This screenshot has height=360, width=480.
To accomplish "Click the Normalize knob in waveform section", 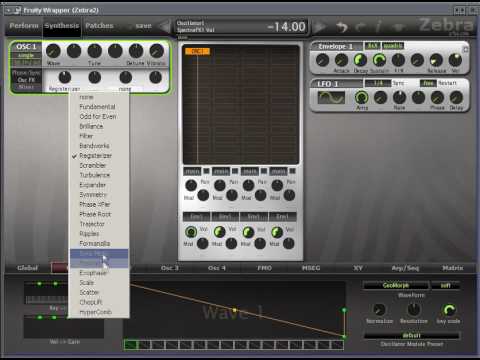I will click(379, 310).
